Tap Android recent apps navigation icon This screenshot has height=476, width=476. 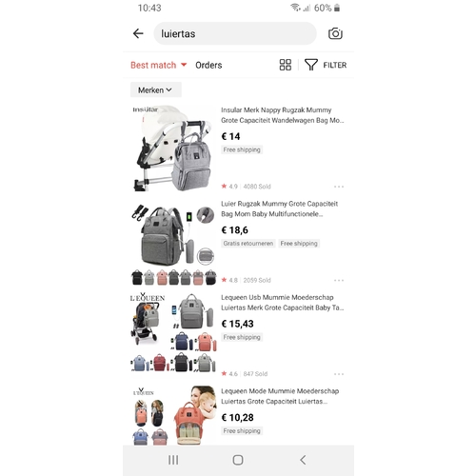tap(173, 460)
